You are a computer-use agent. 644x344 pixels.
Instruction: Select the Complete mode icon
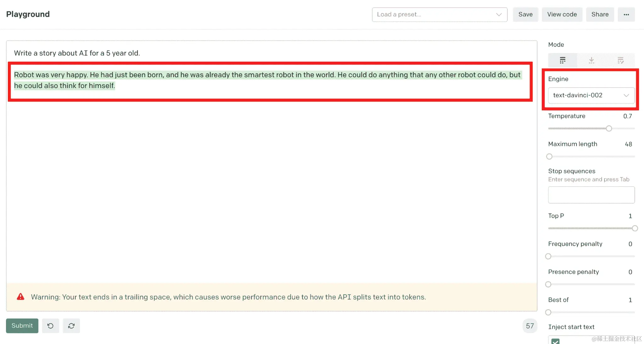coord(563,60)
